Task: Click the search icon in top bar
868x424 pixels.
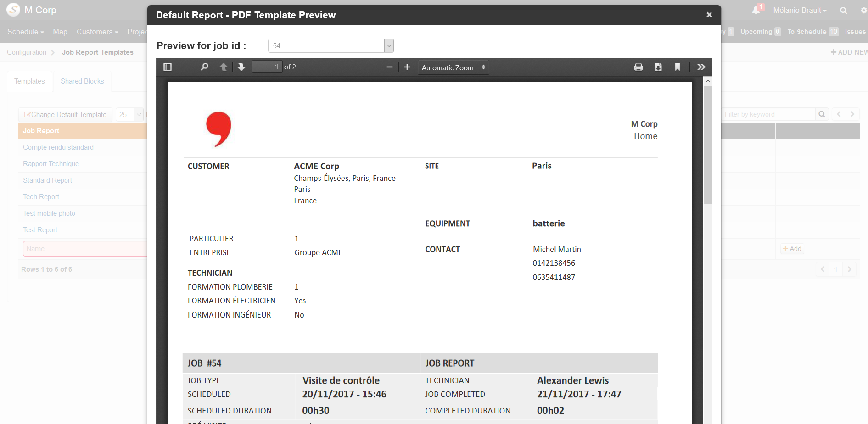Action: pos(843,10)
